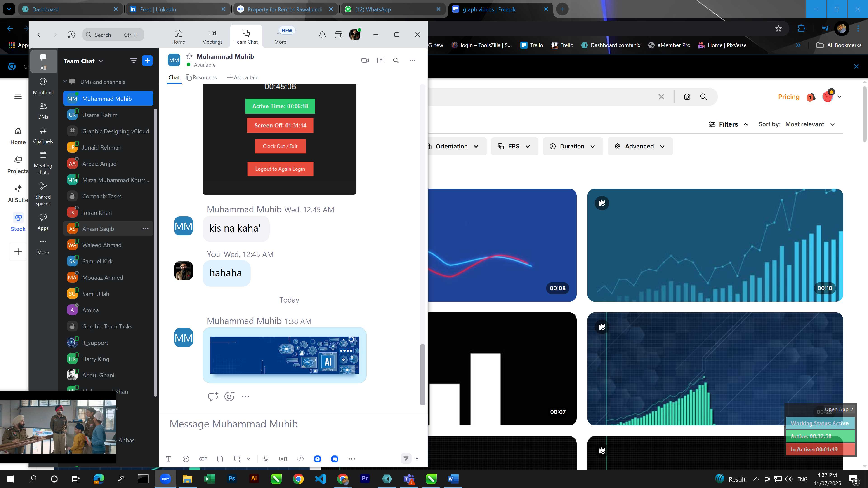Add emoji reaction to image message
Viewport: 868px width, 488px height.
(229, 396)
